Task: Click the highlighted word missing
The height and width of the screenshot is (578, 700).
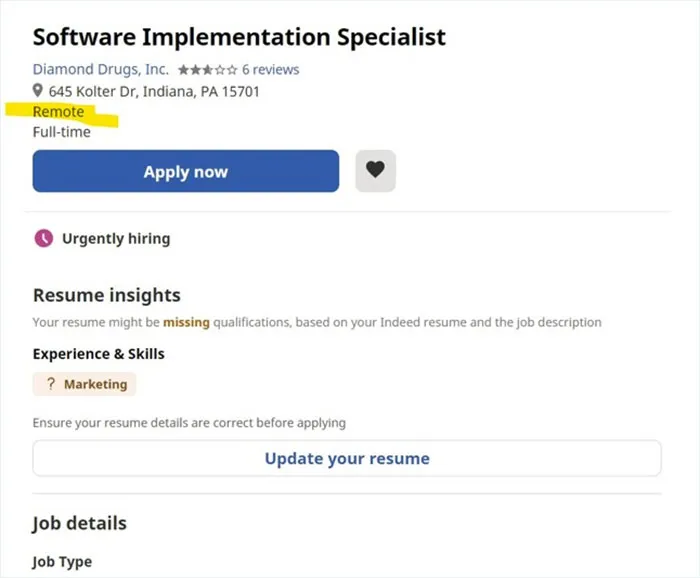Action: [x=186, y=322]
